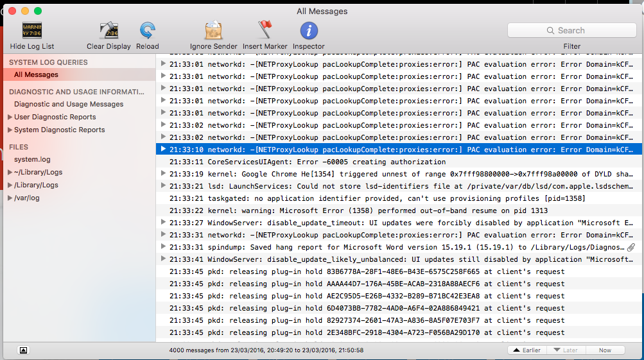
Task: Open the Inspector info icon
Action: click(x=309, y=31)
